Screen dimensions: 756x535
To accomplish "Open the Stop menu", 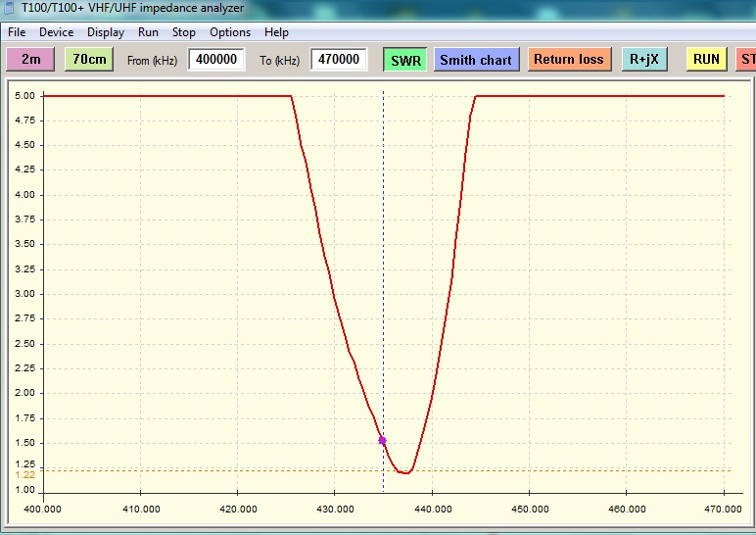I will [184, 32].
